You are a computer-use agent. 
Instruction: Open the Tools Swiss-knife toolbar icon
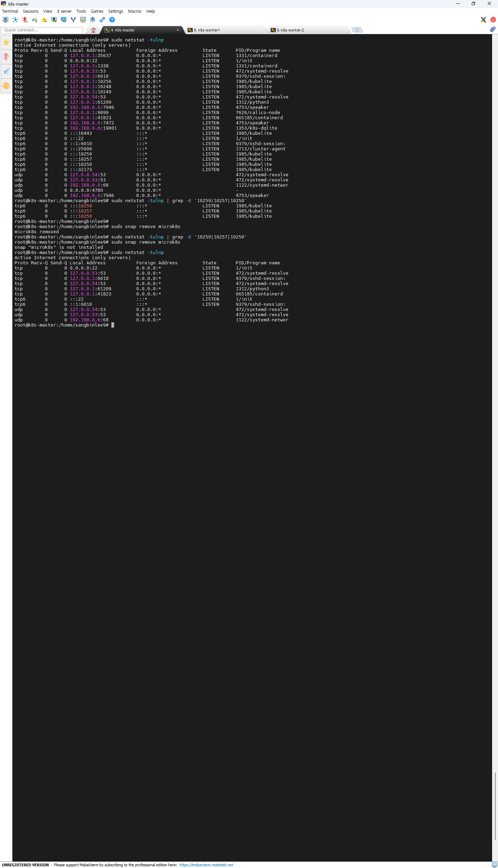[x=25, y=20]
